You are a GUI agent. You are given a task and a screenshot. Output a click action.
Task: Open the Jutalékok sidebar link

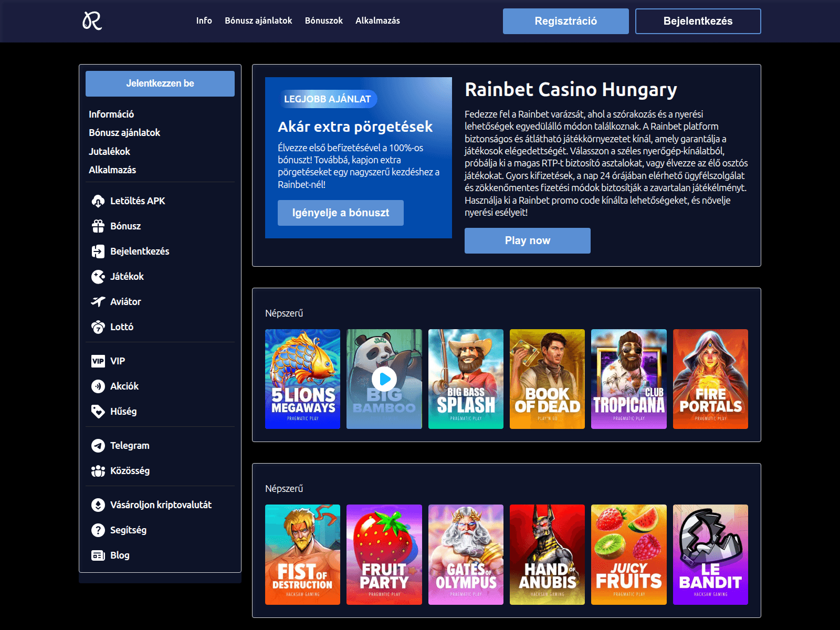109,151
